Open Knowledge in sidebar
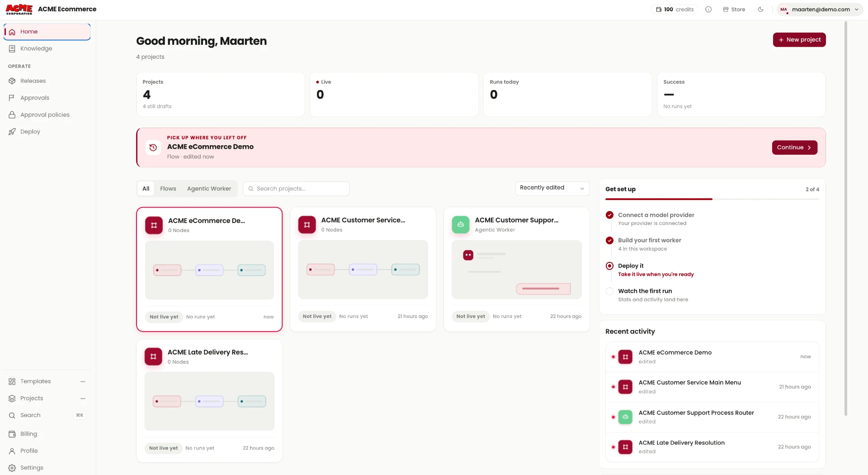The height and width of the screenshot is (475, 868). point(47,48)
